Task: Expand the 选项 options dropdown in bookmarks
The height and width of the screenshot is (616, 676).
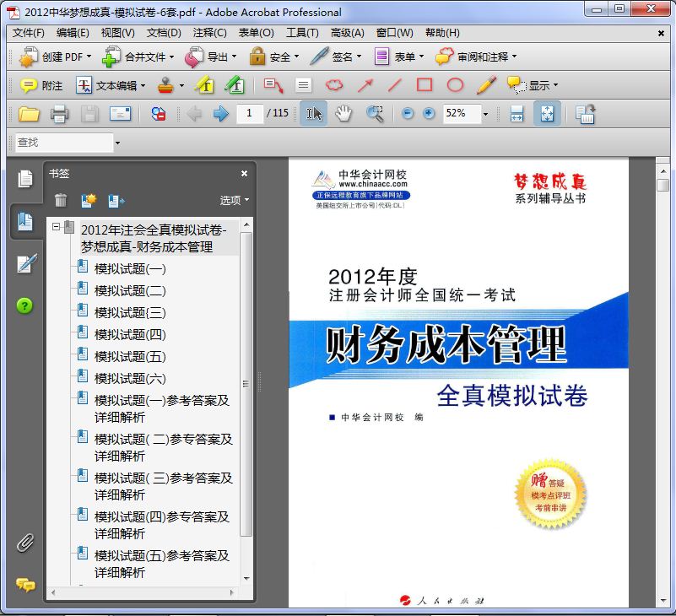Action: (x=235, y=200)
